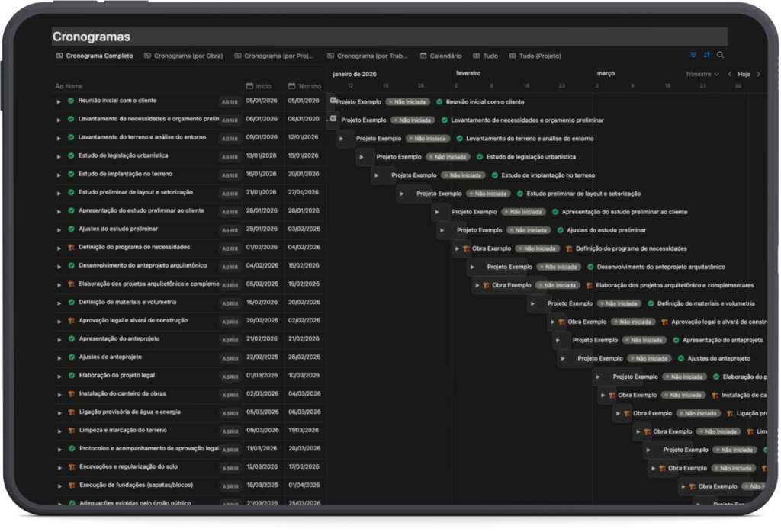The width and height of the screenshot is (781, 532).
Task: Click the green check icon on 'Estudo de legislação urbanística'
Action: click(x=71, y=155)
